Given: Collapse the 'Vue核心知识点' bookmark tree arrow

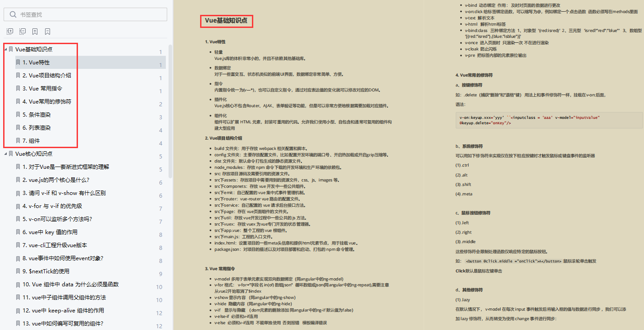Looking at the screenshot, I should (x=5, y=154).
